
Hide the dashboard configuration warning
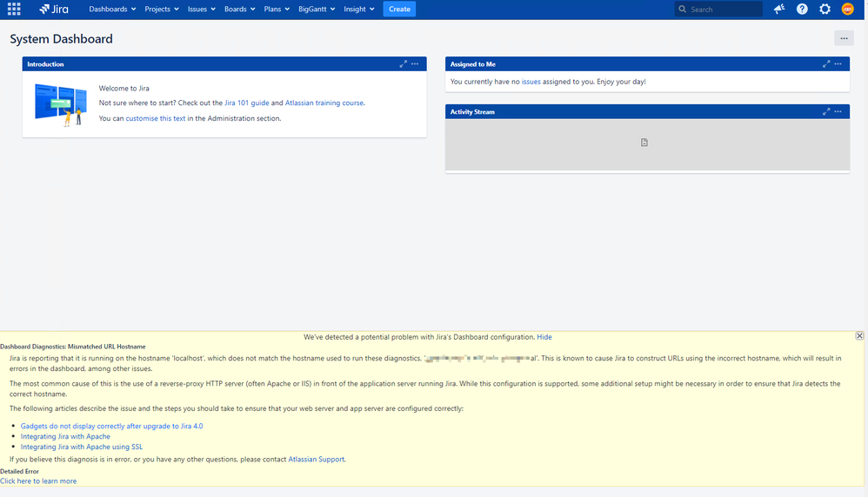(544, 336)
